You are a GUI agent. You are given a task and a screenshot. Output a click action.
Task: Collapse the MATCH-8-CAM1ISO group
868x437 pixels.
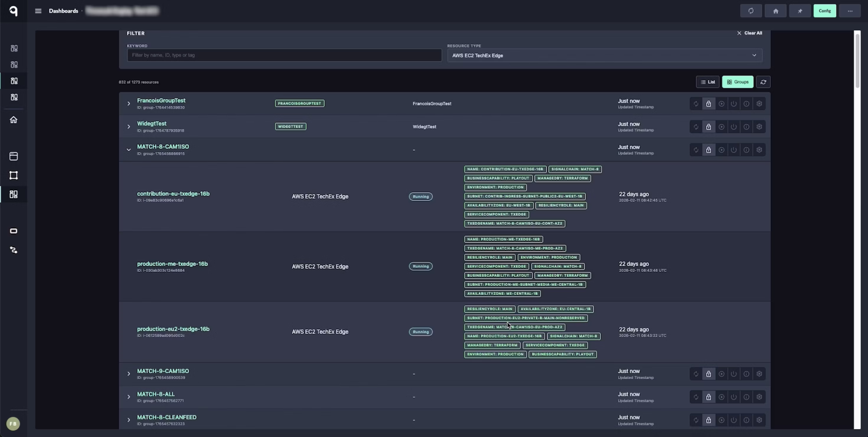(128, 150)
